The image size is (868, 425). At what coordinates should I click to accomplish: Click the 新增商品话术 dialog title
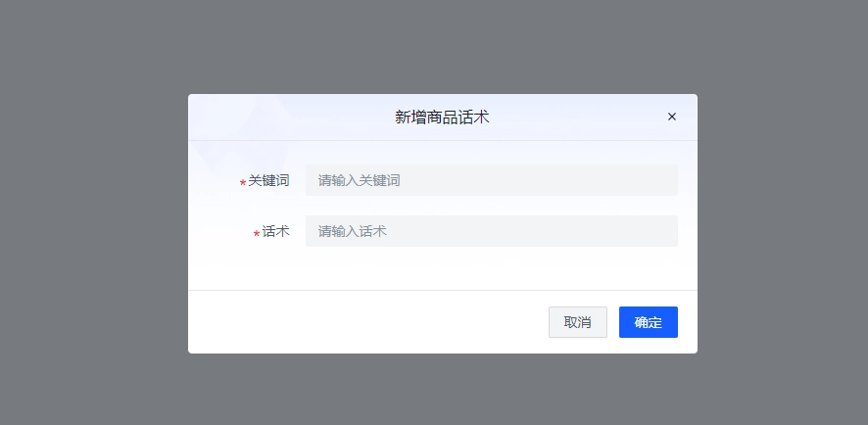tap(442, 117)
